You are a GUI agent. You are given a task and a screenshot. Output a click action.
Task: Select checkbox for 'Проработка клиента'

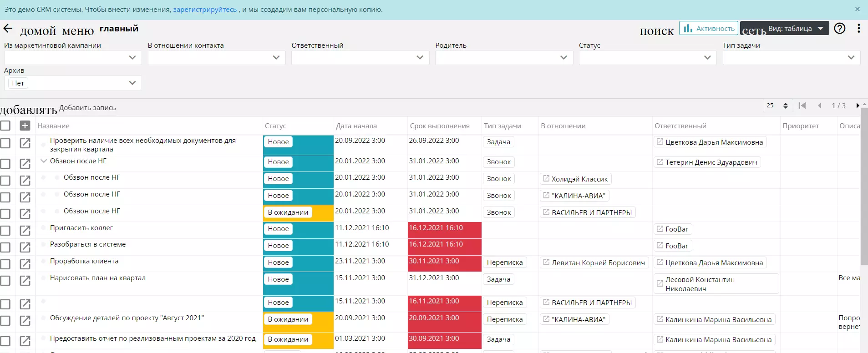pyautogui.click(x=5, y=264)
